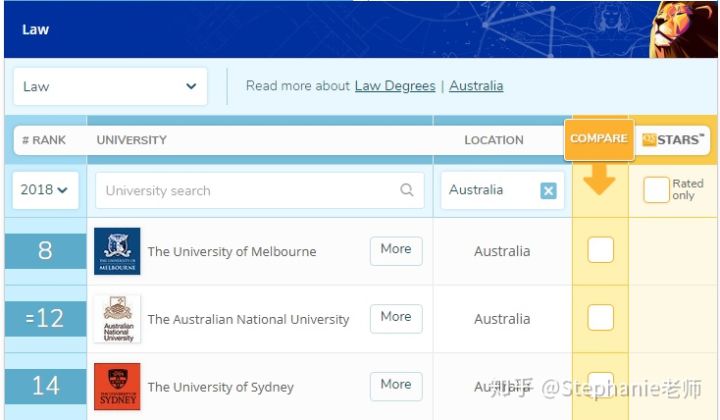Click the Law title in blue banner

tap(35, 30)
